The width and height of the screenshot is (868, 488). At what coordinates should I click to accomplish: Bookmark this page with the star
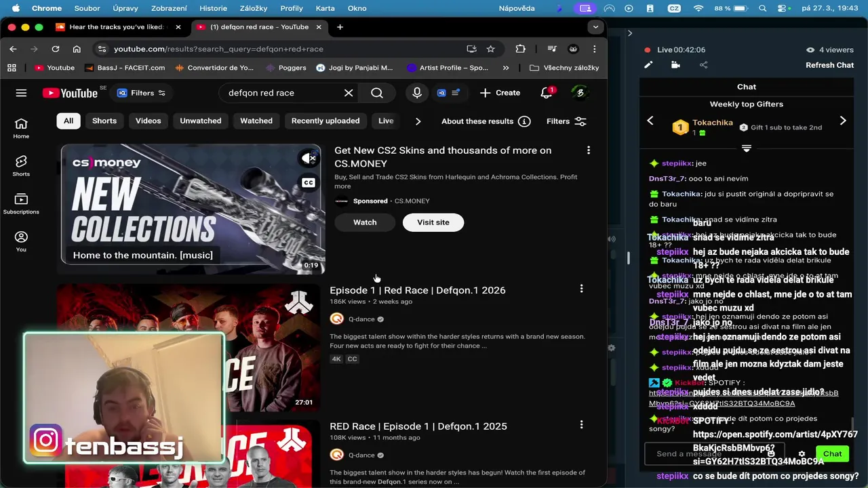(x=490, y=49)
